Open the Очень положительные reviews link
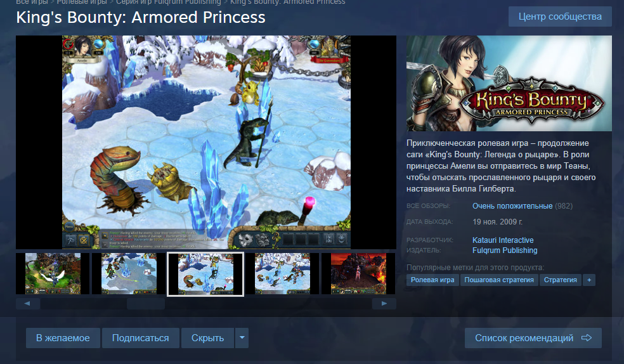624x364 pixels. point(512,205)
